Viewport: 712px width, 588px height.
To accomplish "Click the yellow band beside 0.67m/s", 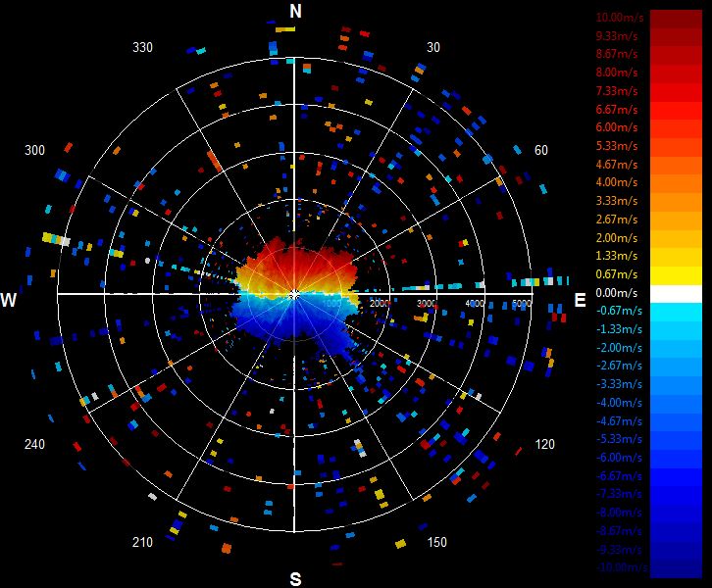I will tap(676, 275).
